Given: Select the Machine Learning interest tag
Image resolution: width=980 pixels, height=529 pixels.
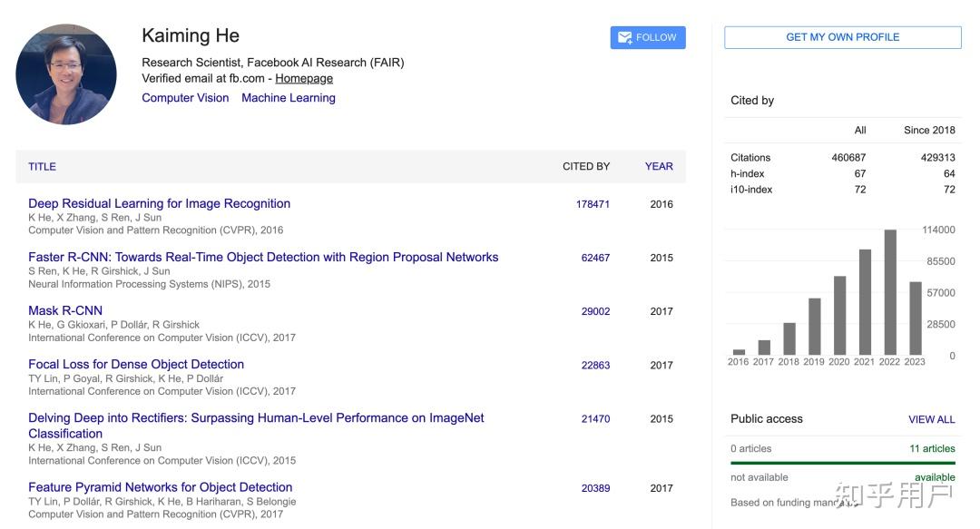Looking at the screenshot, I should 289,98.
